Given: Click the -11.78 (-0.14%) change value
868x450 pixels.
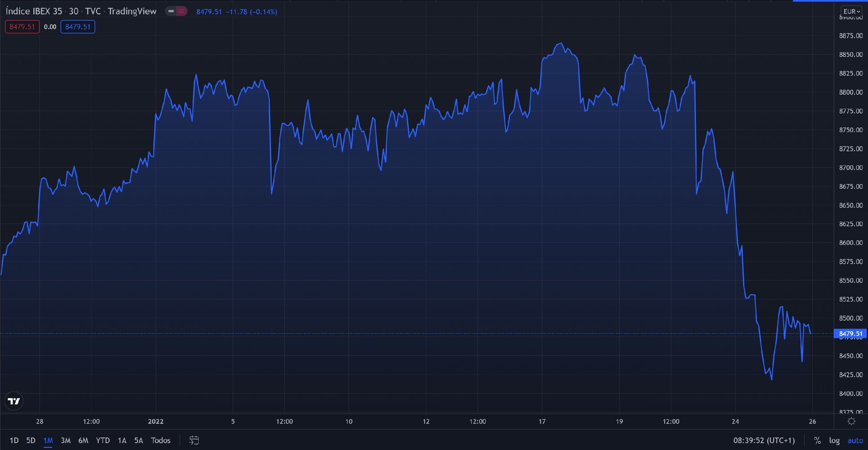Looking at the screenshot, I should click(x=251, y=12).
